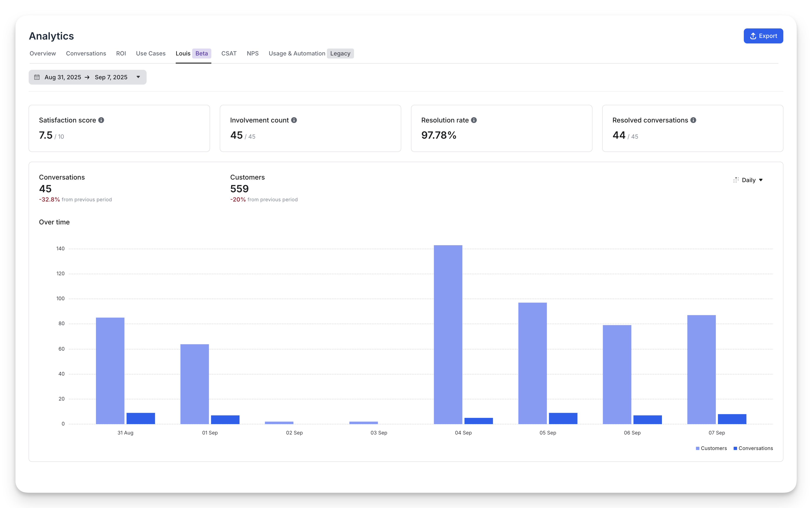Click the 31 Aug Conversations bar
Screen dimensions: 812x508
(141, 418)
